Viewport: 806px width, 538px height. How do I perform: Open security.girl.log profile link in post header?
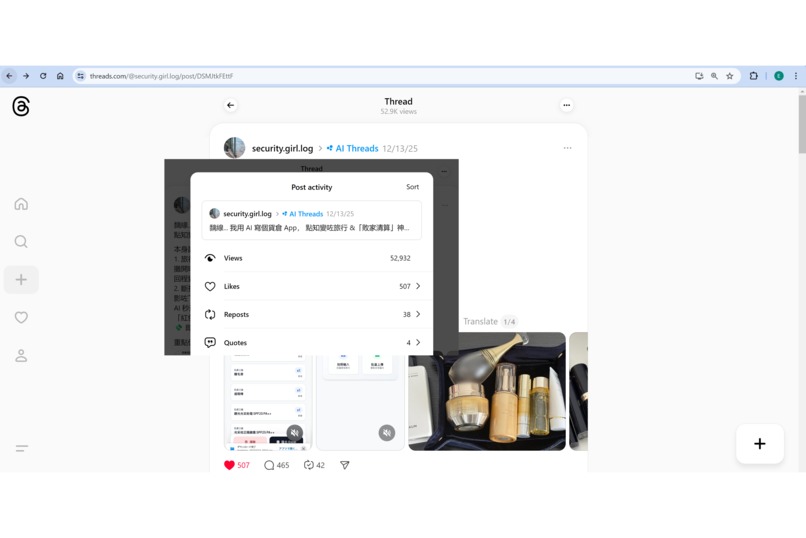tap(282, 148)
